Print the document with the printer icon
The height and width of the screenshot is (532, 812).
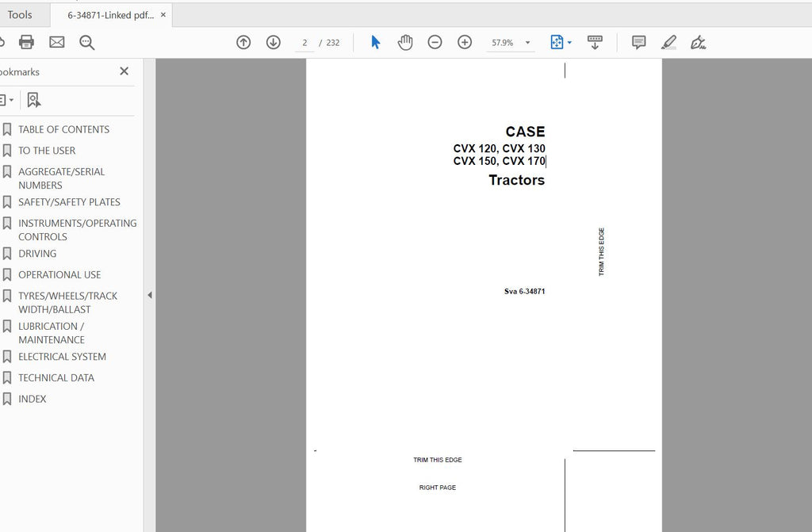[26, 42]
